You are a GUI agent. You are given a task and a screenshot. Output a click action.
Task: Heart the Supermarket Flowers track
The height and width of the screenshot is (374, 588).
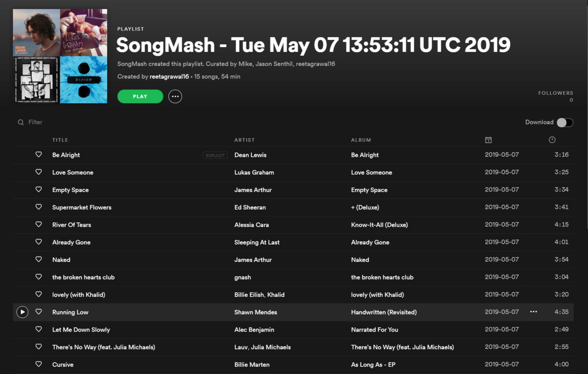(x=39, y=207)
